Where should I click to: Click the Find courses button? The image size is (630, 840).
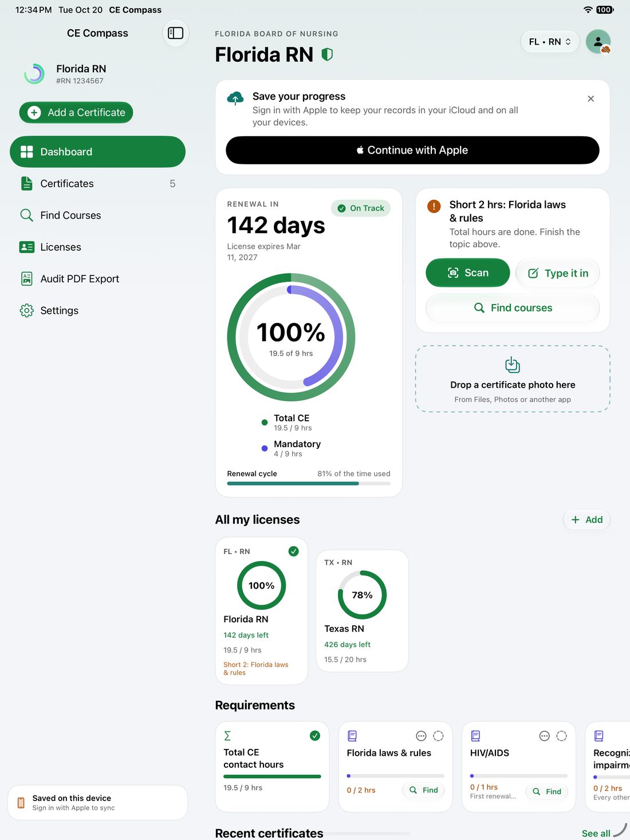(513, 308)
